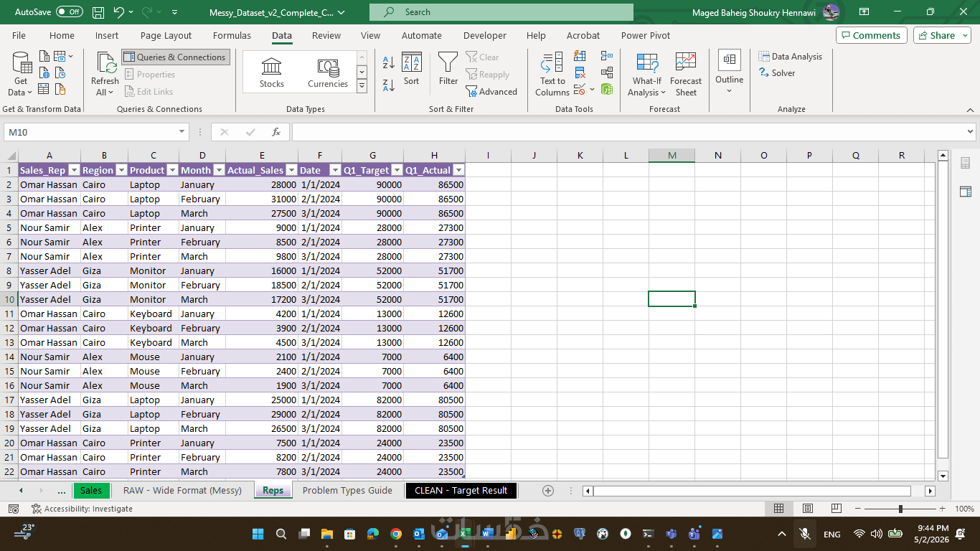Open the Sort dialog button

coord(411,70)
